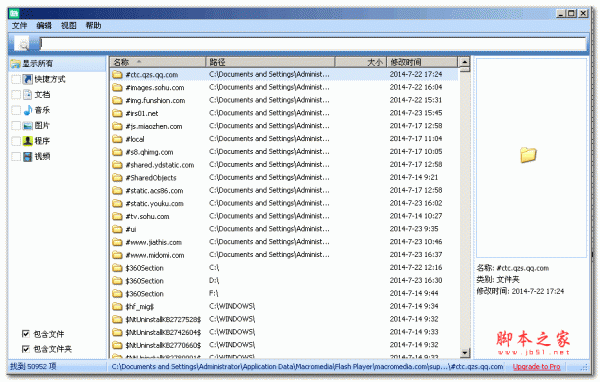Click the status bar full path text
This screenshot has height=382, width=600.
tap(307, 367)
